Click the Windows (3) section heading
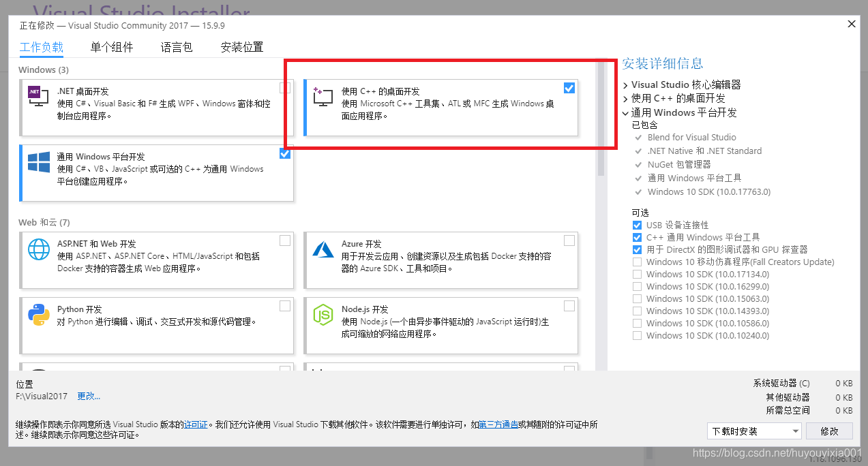This screenshot has width=868, height=466. pos(44,70)
